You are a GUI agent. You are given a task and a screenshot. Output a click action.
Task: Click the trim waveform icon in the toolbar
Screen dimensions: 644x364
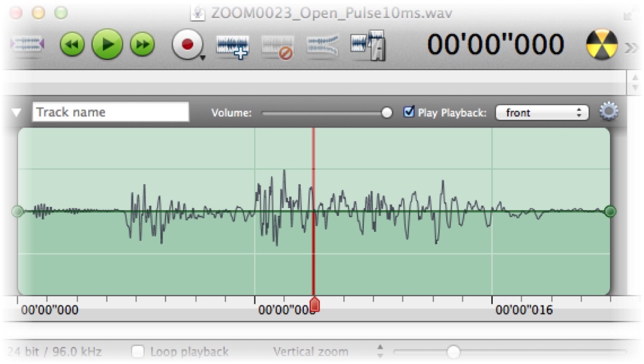(28, 44)
